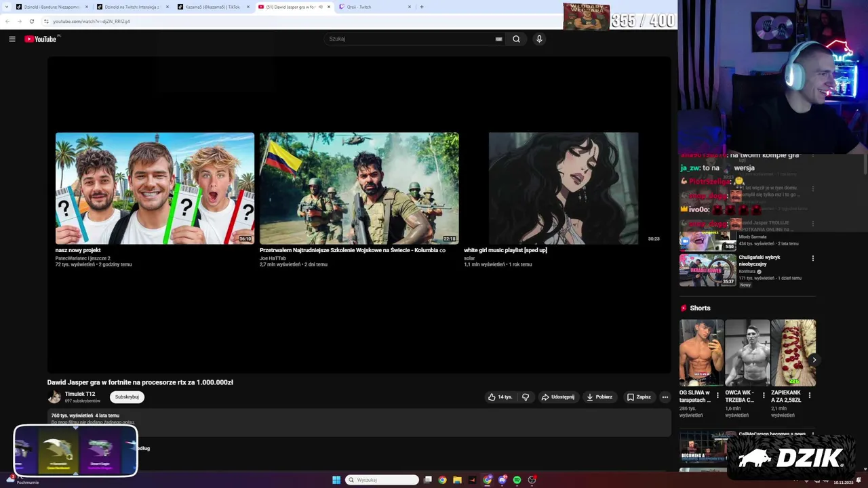
Task: Click the browser back arrow
Action: [7, 21]
